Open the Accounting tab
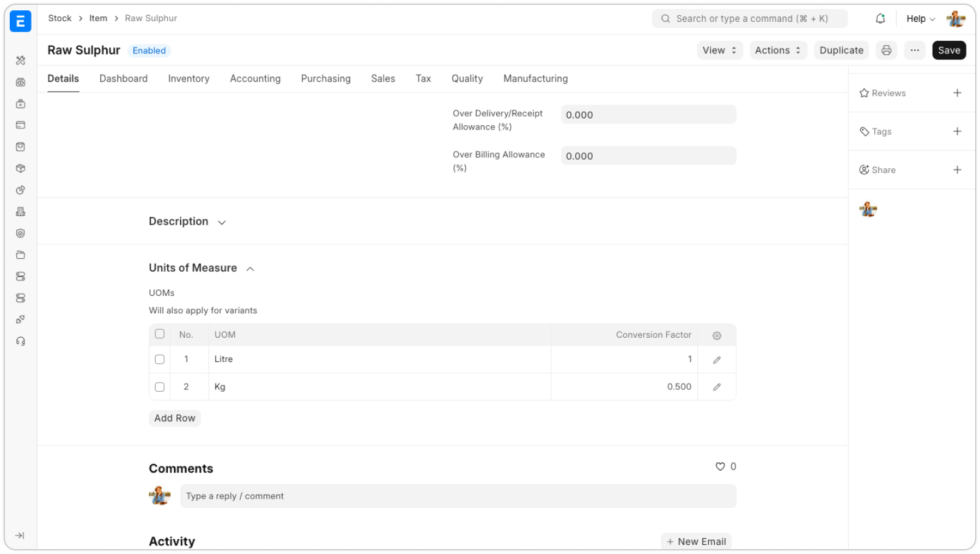The height and width of the screenshot is (554, 980). coord(255,79)
